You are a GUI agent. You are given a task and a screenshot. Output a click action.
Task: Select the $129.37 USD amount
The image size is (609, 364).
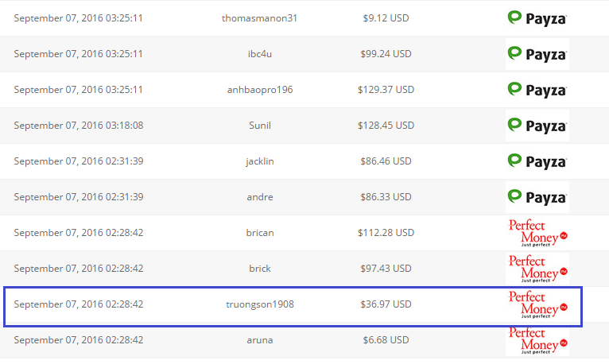tap(385, 90)
